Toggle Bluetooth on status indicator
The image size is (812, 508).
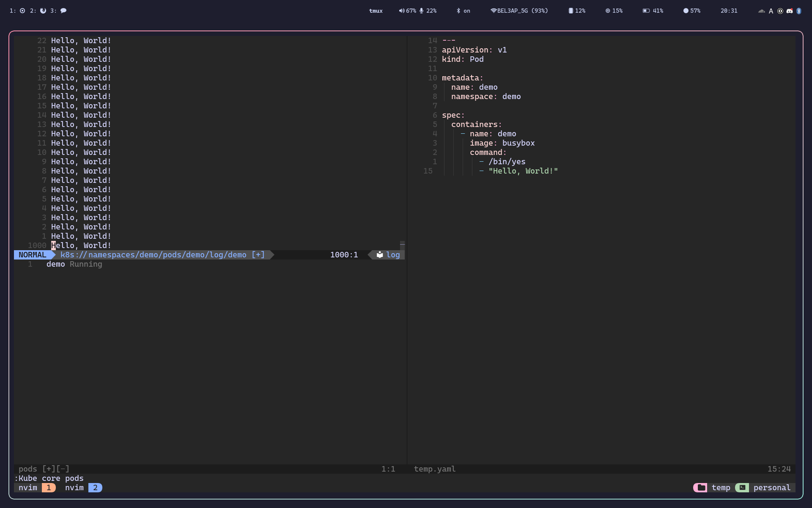[463, 11]
